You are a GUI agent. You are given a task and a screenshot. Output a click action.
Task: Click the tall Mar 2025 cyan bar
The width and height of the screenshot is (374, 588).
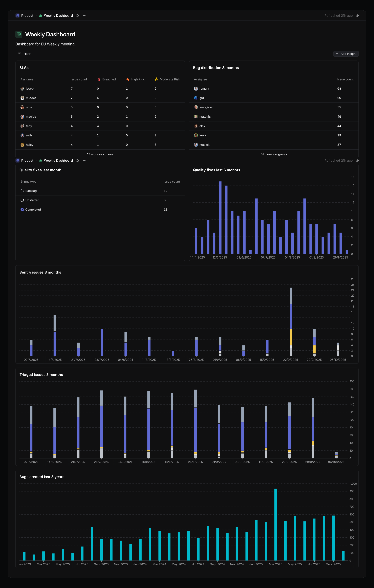coord(275,525)
